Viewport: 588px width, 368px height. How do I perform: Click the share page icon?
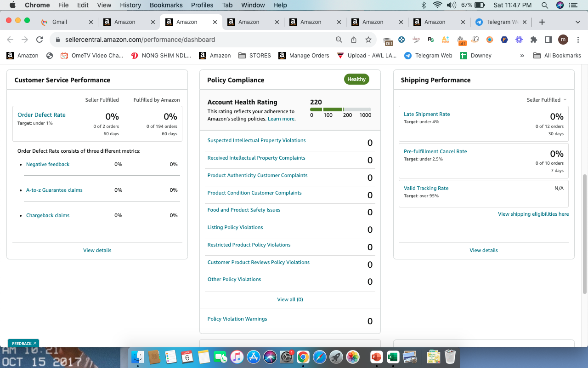click(x=354, y=40)
